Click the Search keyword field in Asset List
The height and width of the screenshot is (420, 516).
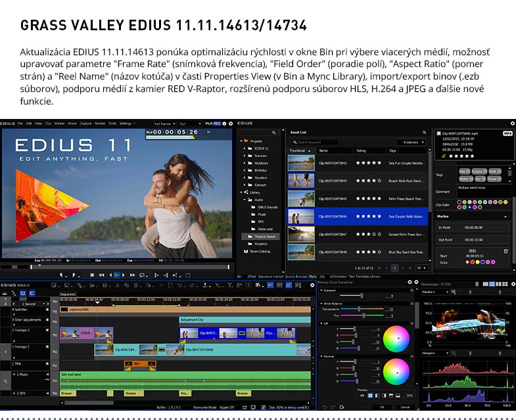point(314,142)
